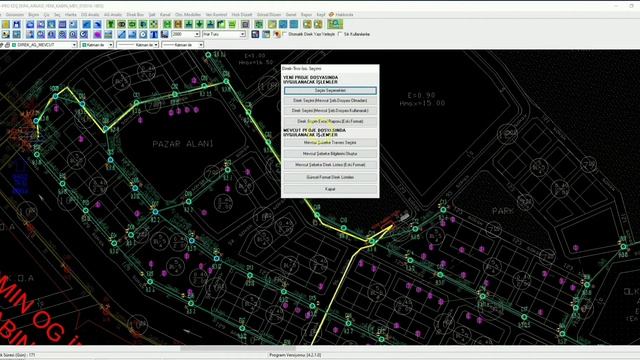Open the Keşif menu

click(321, 14)
